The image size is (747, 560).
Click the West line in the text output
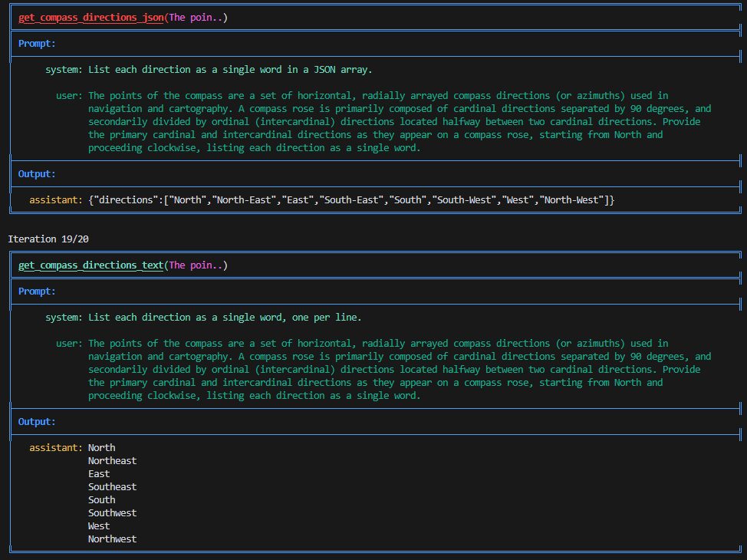pos(99,526)
